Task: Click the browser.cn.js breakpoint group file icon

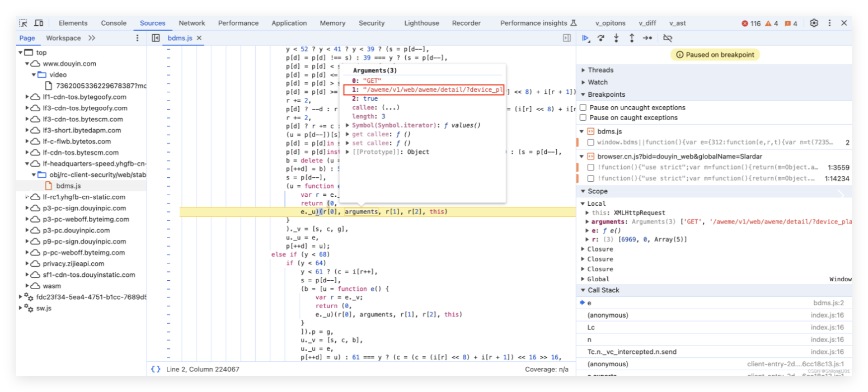Action: [590, 156]
